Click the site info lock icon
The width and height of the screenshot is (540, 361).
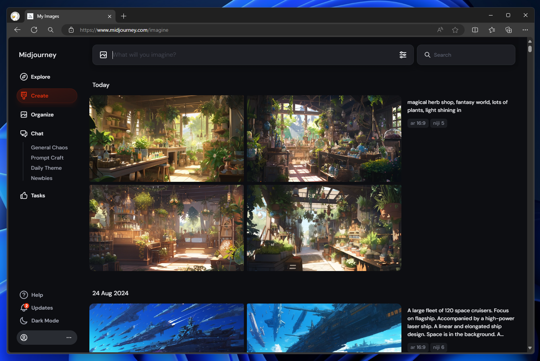point(71,30)
